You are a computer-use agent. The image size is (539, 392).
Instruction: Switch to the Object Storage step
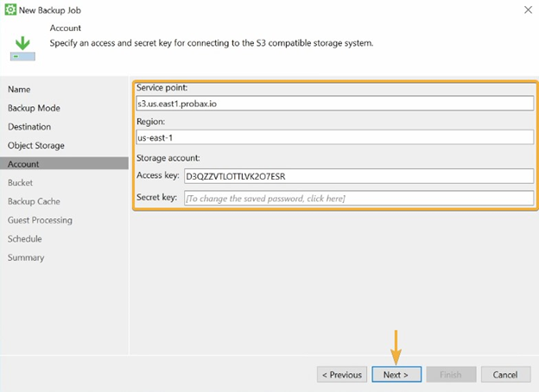click(36, 145)
